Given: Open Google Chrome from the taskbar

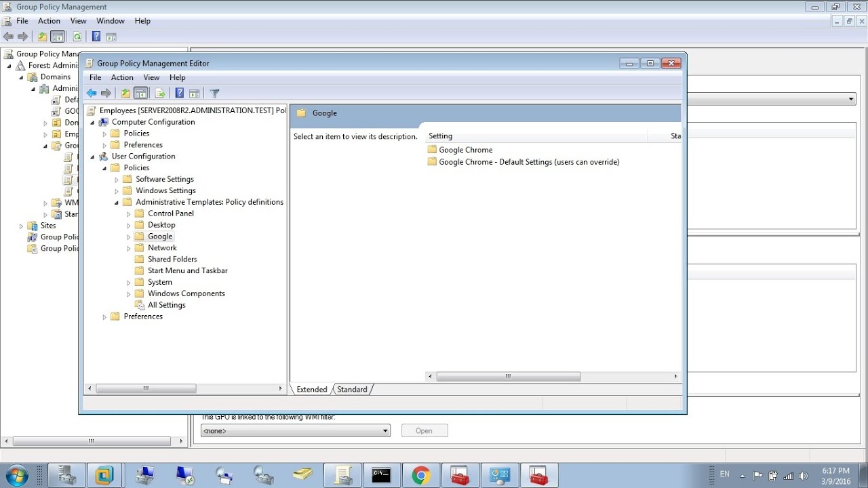Looking at the screenshot, I should tap(420, 475).
